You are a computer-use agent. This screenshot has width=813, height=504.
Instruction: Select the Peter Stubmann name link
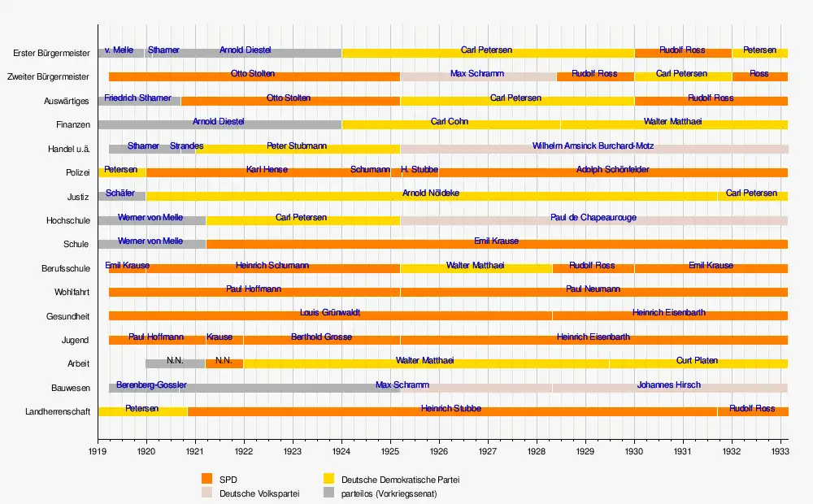(x=297, y=146)
